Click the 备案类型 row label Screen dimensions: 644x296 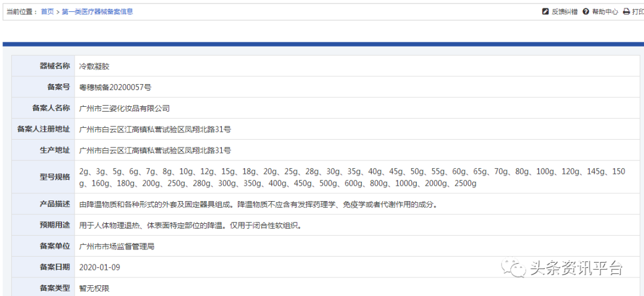click(x=55, y=288)
